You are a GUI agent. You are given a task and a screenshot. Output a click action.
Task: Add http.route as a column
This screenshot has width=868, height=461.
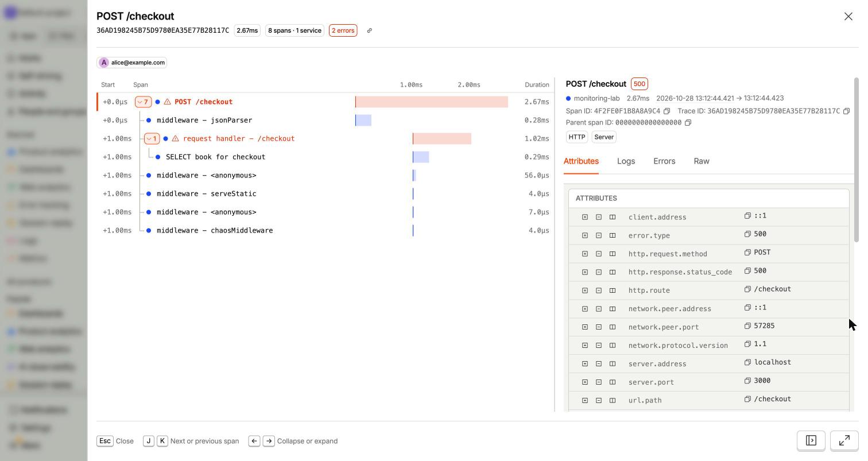click(613, 290)
